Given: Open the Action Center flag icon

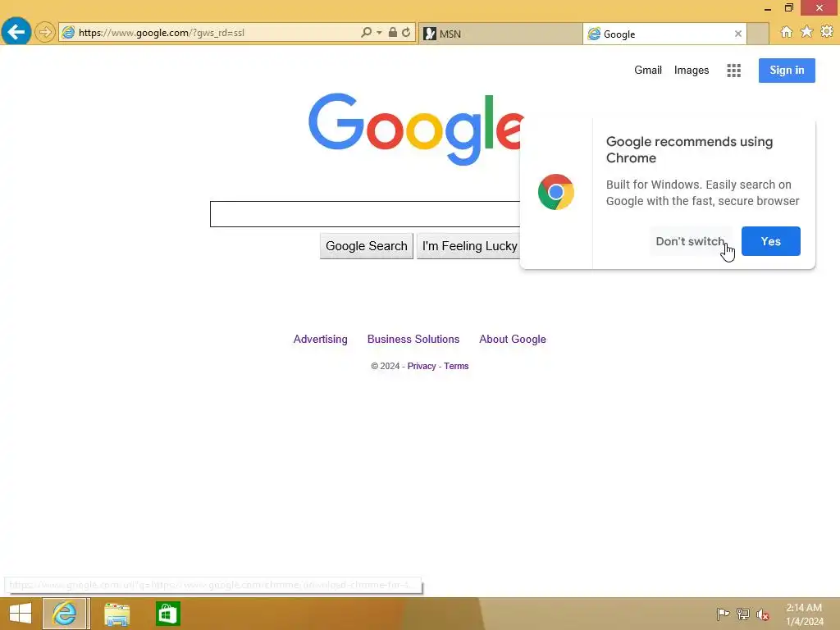Looking at the screenshot, I should click(x=723, y=614).
